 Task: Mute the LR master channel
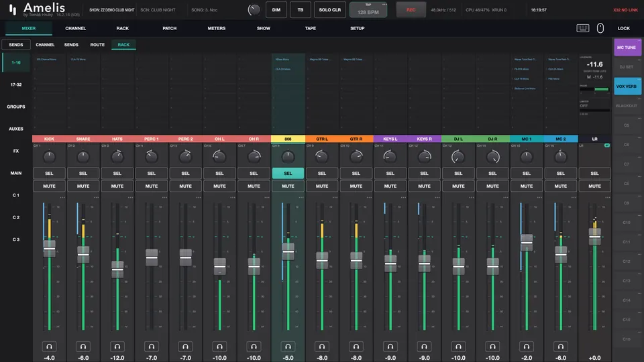(x=595, y=186)
